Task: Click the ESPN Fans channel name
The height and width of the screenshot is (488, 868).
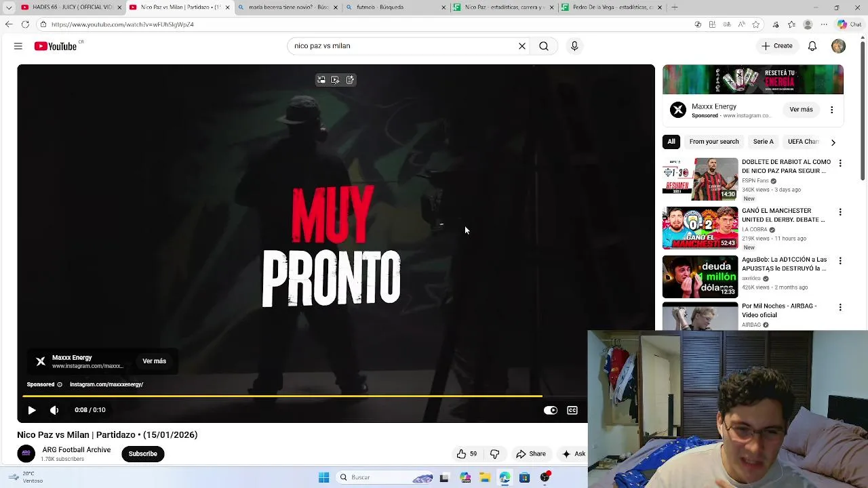Action: pyautogui.click(x=755, y=181)
